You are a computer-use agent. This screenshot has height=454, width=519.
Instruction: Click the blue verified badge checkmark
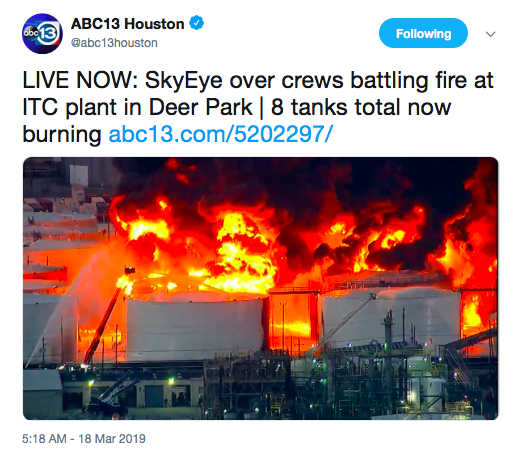197,23
